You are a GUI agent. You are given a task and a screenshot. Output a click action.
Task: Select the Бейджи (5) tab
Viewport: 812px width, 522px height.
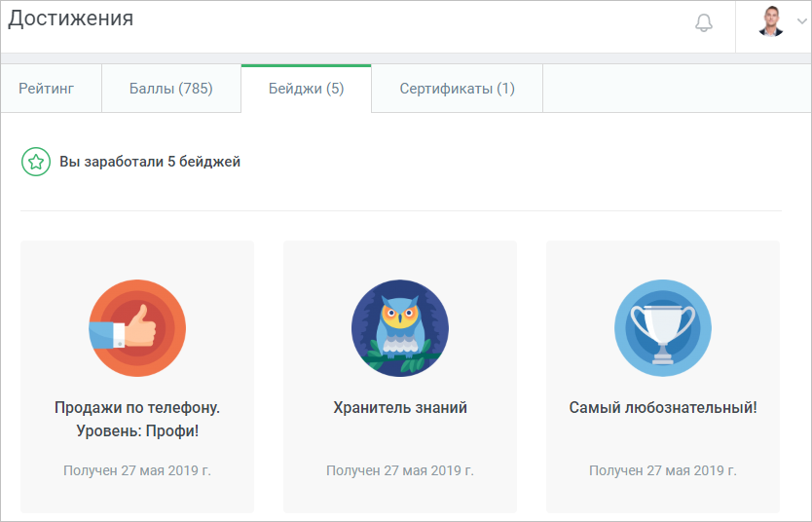[306, 89]
